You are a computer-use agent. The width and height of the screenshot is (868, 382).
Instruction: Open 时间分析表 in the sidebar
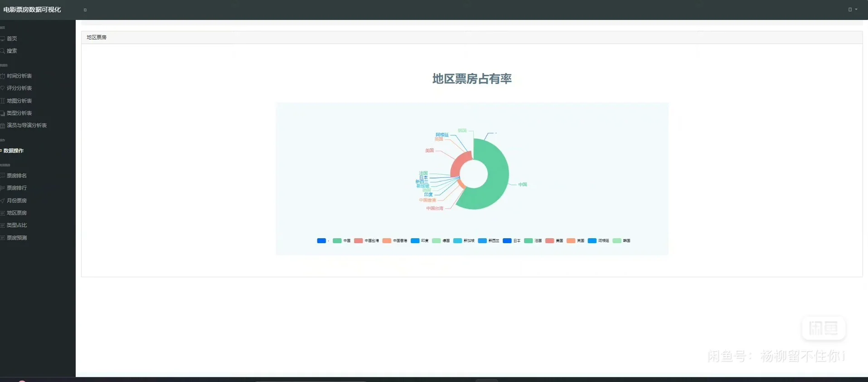click(x=19, y=76)
